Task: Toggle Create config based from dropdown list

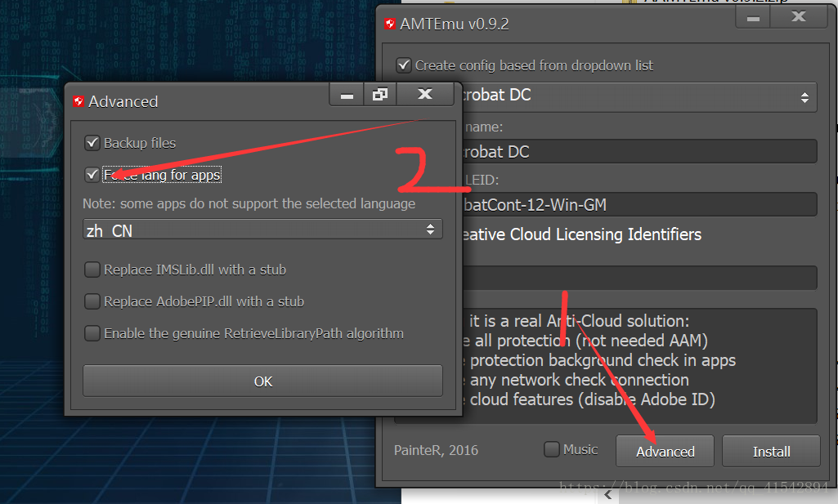Action: [x=404, y=65]
